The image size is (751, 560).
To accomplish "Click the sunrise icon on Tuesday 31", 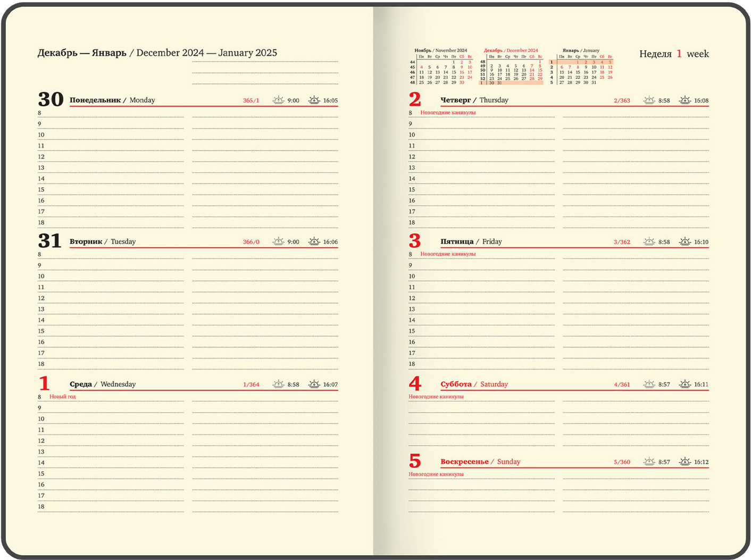I will 278,241.
